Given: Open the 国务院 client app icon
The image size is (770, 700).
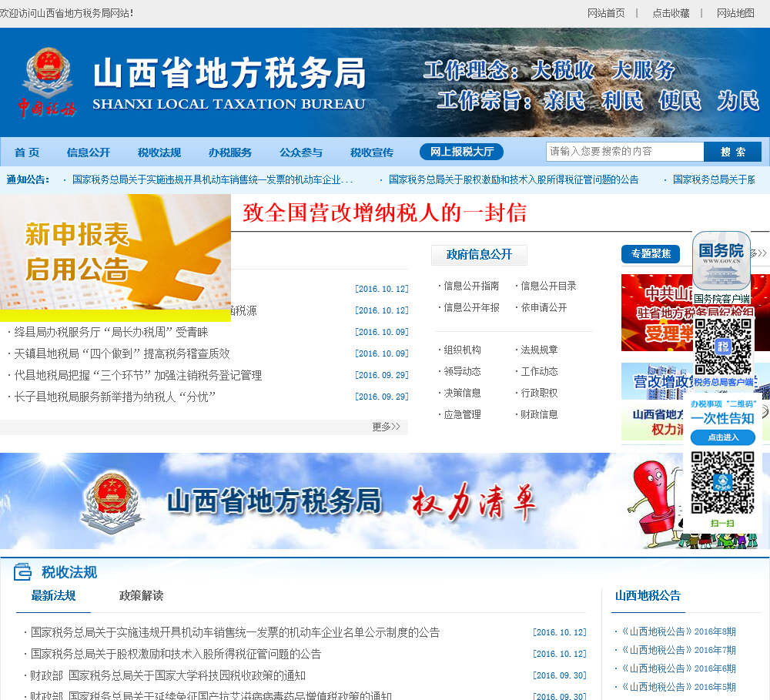Looking at the screenshot, I should coord(721,260).
